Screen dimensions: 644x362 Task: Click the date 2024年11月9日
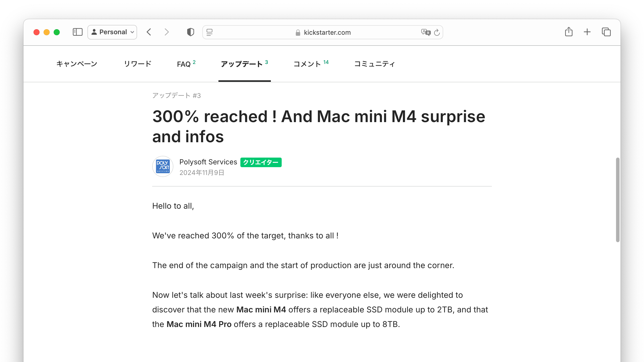(x=202, y=173)
